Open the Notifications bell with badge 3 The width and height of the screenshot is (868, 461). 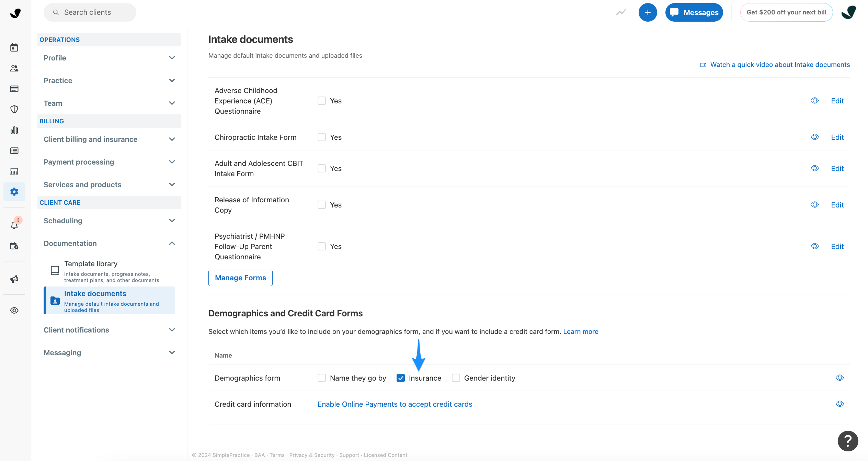click(14, 225)
